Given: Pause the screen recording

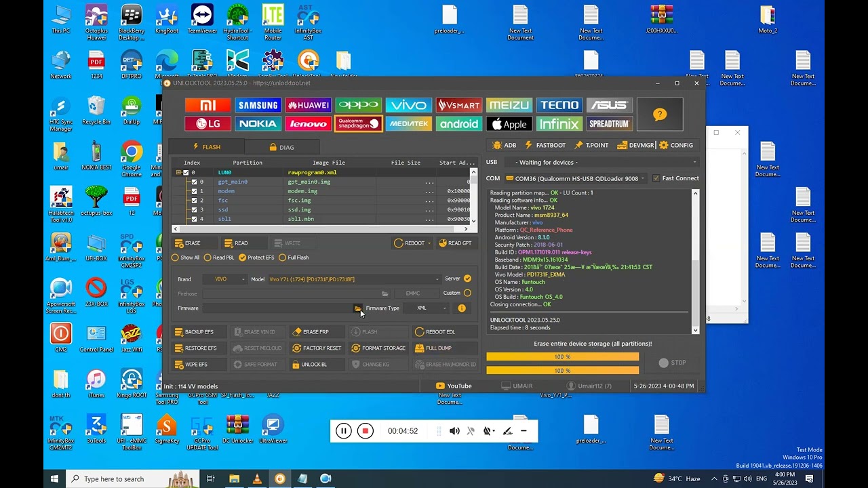Looking at the screenshot, I should [344, 431].
